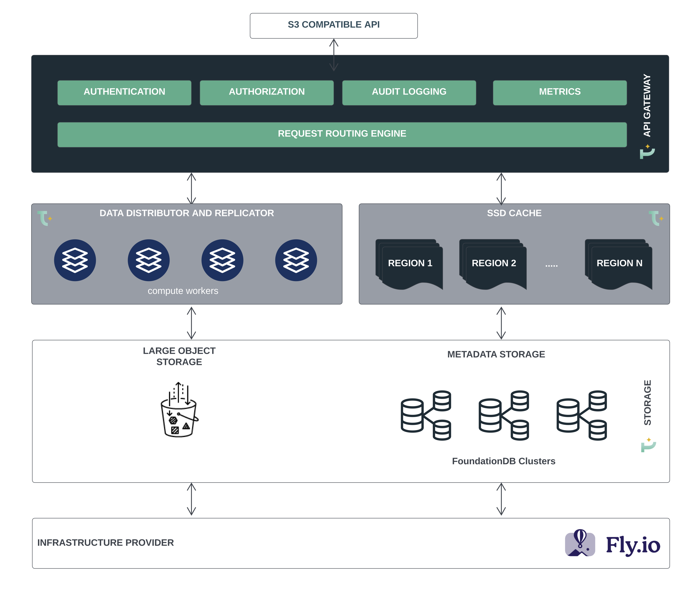Screen dimensions: 700x590
Task: Click the first compute worker layers icon
Action: pyautogui.click(x=75, y=260)
